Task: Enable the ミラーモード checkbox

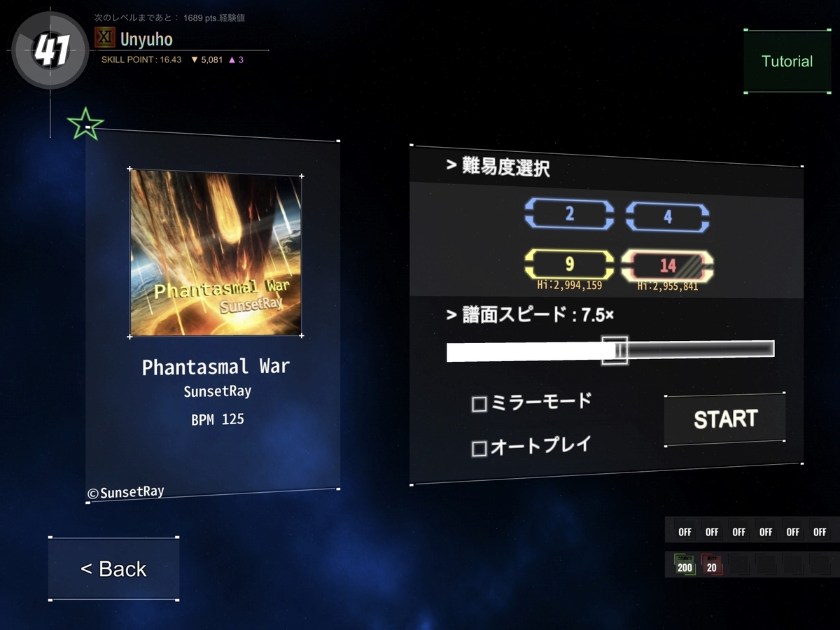Action: tap(479, 404)
